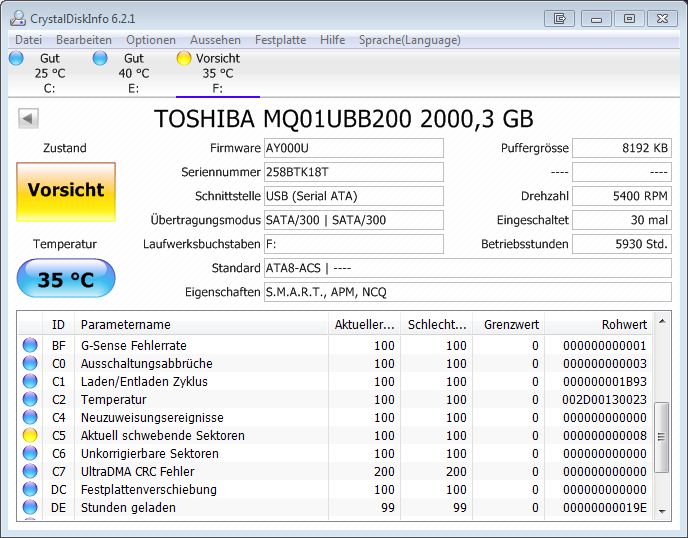688x538 pixels.
Task: Click the Seriennummer field 258BTK18T
Action: [x=354, y=172]
